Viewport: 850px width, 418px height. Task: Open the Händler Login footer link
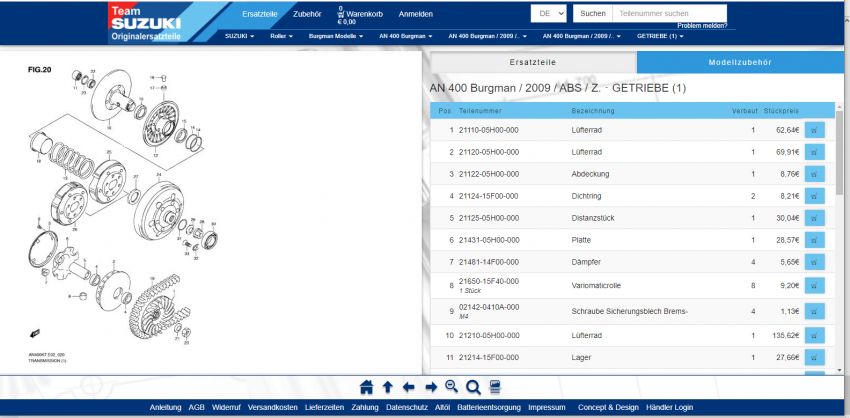669,407
